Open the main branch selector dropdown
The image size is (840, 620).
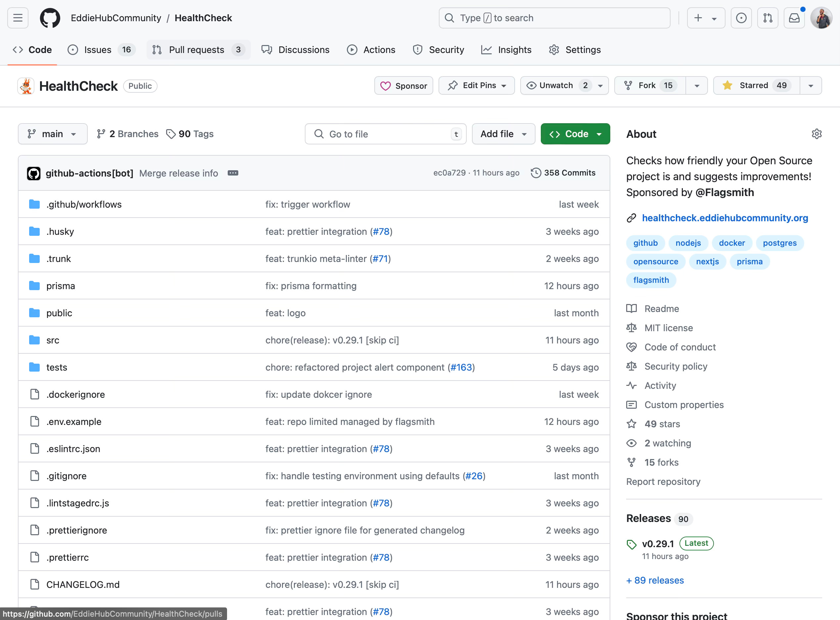pyautogui.click(x=53, y=134)
